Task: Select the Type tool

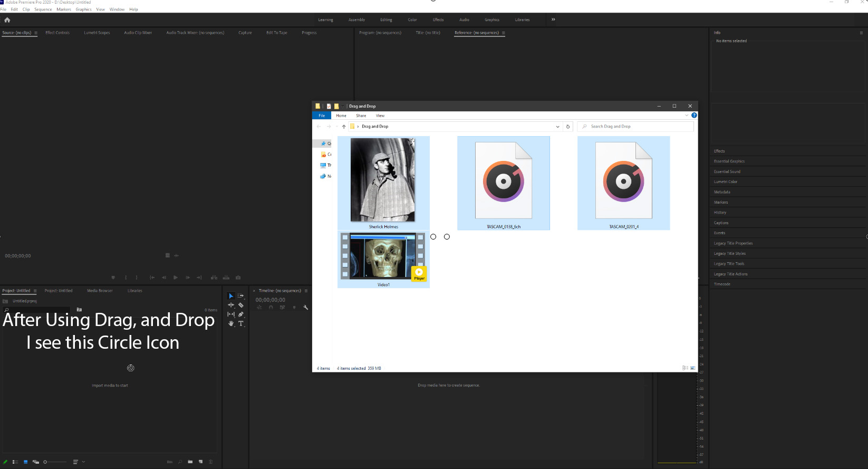Action: click(x=241, y=323)
